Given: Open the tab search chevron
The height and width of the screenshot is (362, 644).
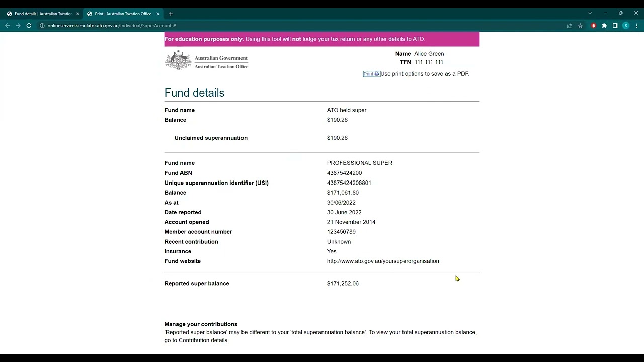Looking at the screenshot, I should coord(590,13).
